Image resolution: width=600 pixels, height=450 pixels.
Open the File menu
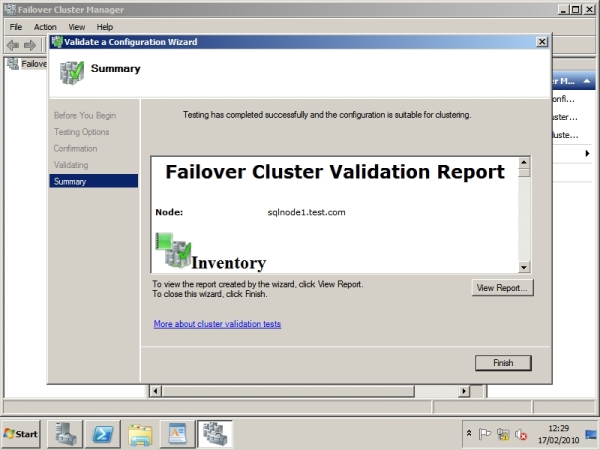(x=16, y=27)
